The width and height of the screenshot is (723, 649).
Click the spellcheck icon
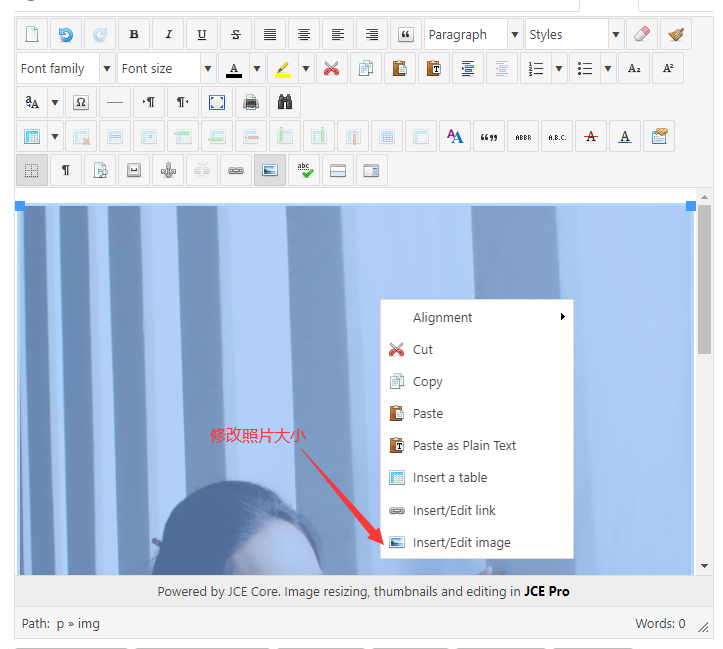[304, 171]
